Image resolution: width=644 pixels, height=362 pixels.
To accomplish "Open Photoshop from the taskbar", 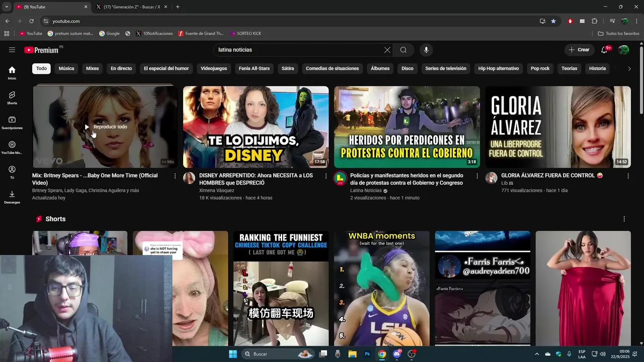I will (x=367, y=354).
